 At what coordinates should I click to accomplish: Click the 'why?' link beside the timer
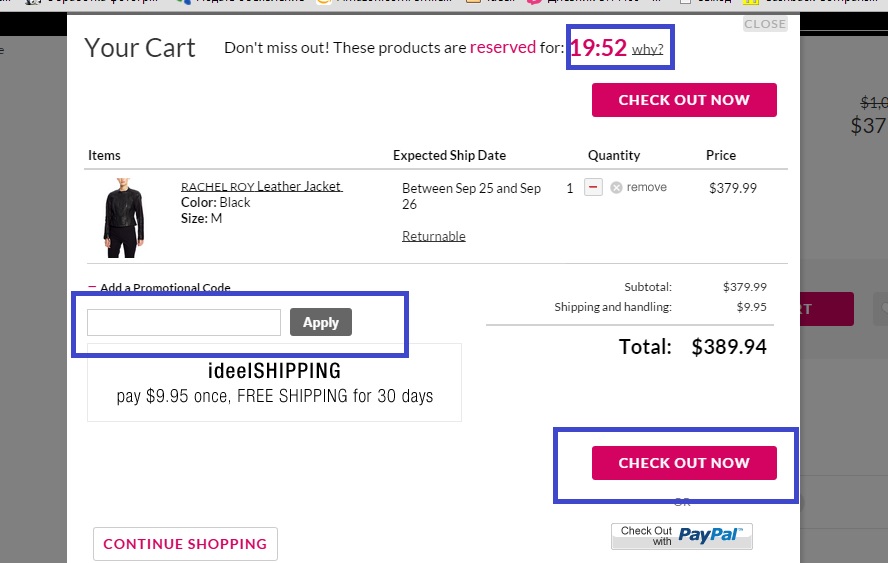(647, 49)
